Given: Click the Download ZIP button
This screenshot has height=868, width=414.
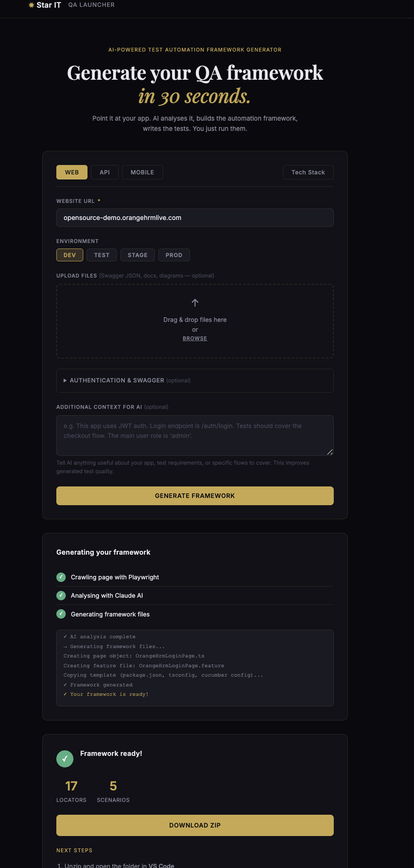Looking at the screenshot, I should [195, 825].
